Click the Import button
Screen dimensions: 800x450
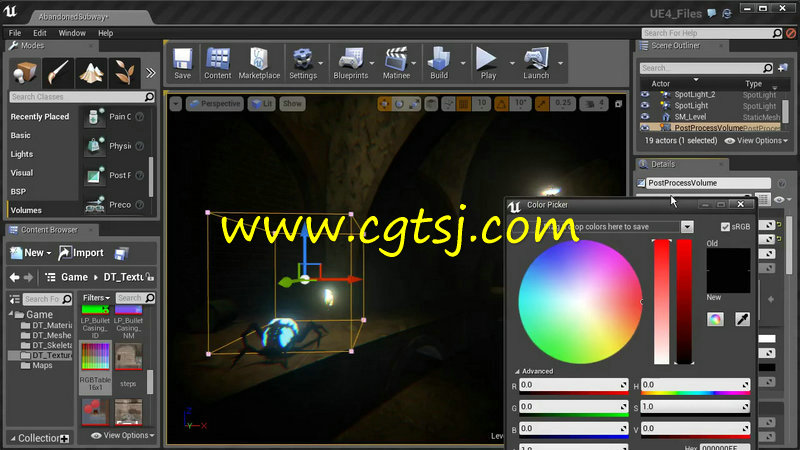coord(81,253)
